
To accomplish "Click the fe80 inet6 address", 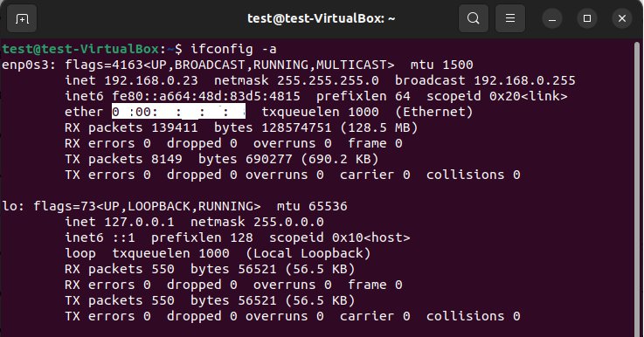I will [206, 96].
